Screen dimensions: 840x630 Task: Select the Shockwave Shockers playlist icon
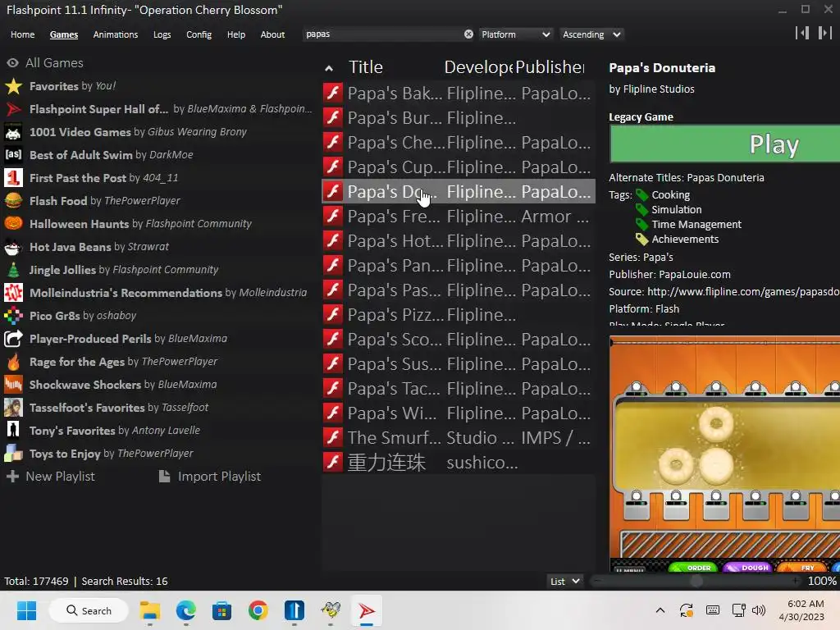pos(13,385)
